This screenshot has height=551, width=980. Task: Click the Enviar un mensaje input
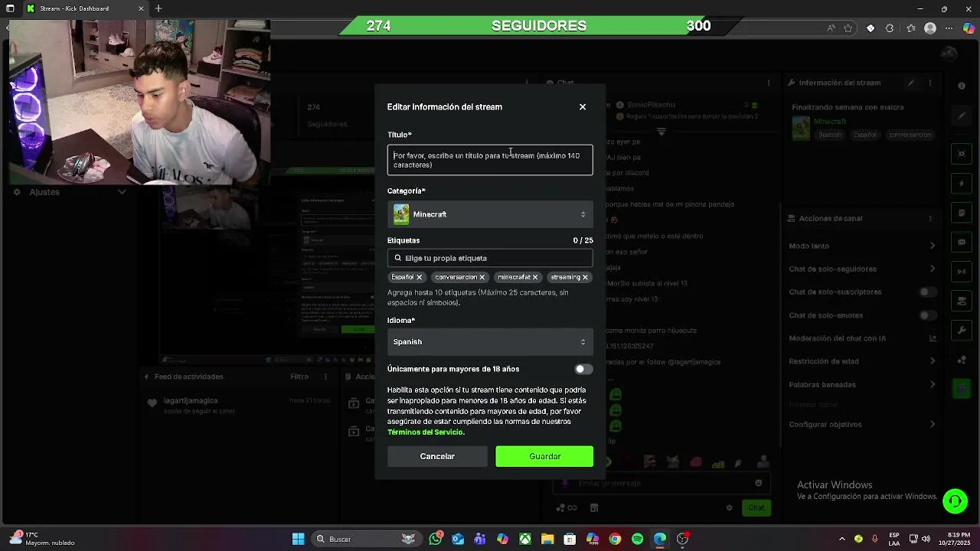pyautogui.click(x=662, y=483)
